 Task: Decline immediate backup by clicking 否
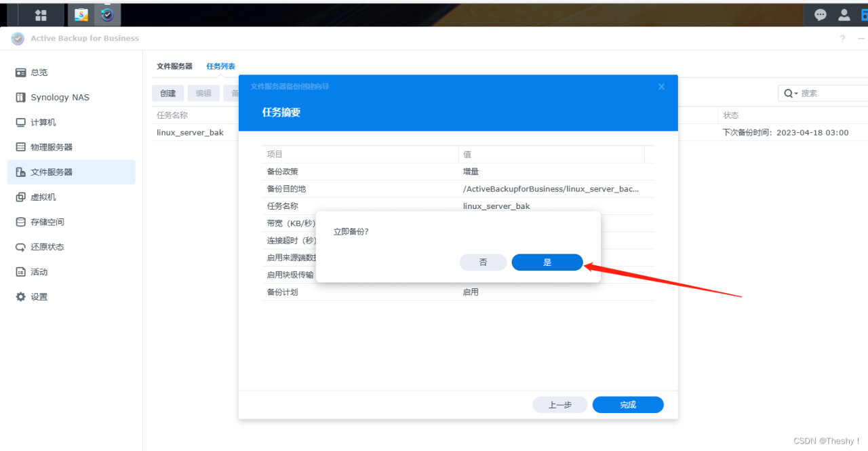click(483, 262)
